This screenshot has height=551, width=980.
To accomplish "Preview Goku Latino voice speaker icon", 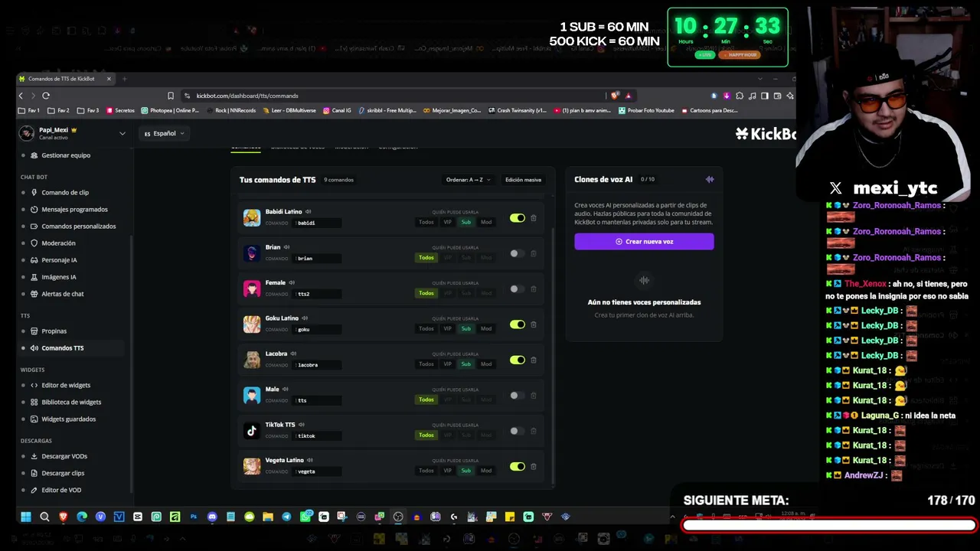I will [305, 318].
